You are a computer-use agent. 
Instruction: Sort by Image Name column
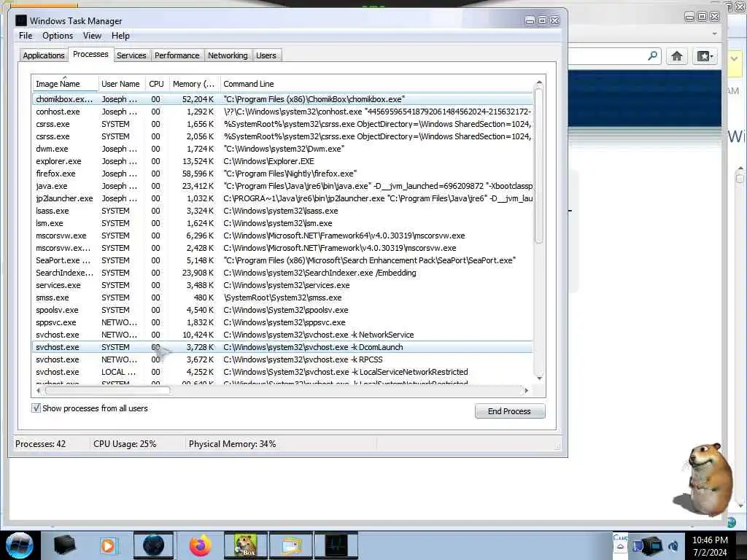pyautogui.click(x=65, y=84)
